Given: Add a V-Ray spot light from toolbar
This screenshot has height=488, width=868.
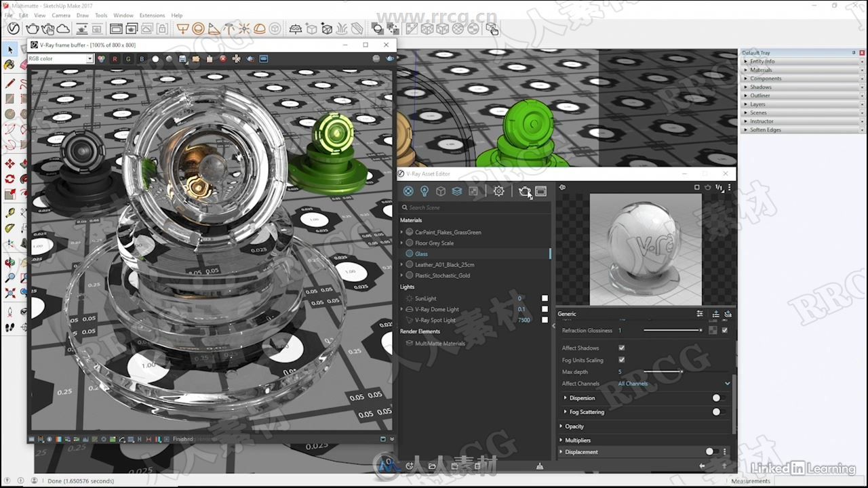Looking at the screenshot, I should (x=214, y=28).
